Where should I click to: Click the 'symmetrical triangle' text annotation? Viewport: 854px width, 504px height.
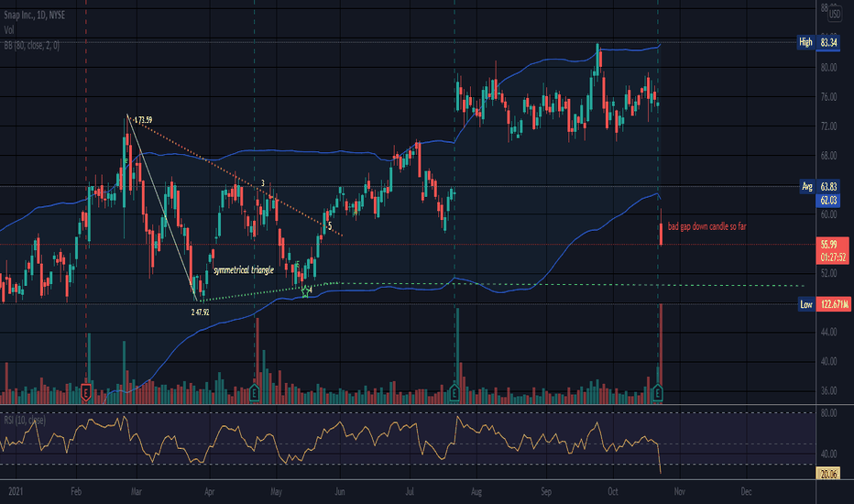tap(244, 270)
